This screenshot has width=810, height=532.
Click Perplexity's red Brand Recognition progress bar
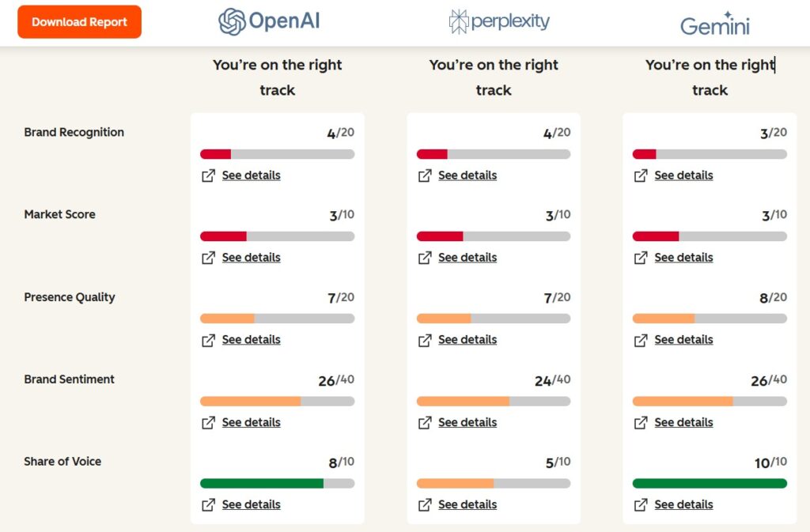pyautogui.click(x=432, y=154)
